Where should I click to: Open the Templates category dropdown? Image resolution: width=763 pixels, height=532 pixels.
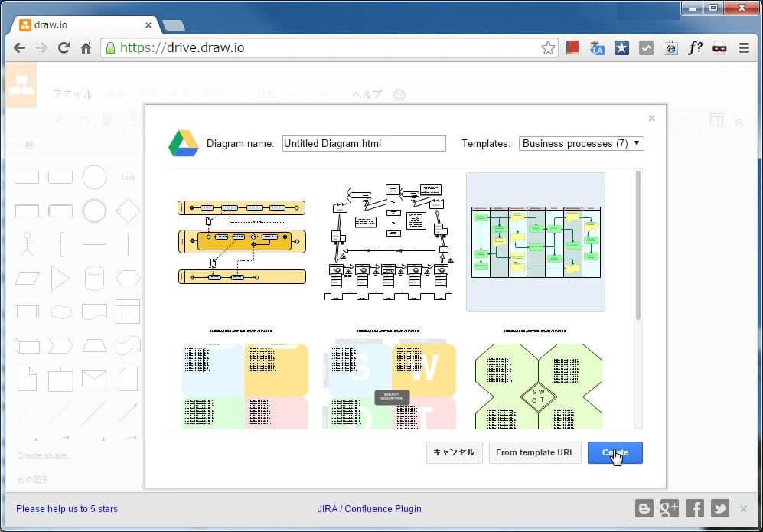pos(582,143)
